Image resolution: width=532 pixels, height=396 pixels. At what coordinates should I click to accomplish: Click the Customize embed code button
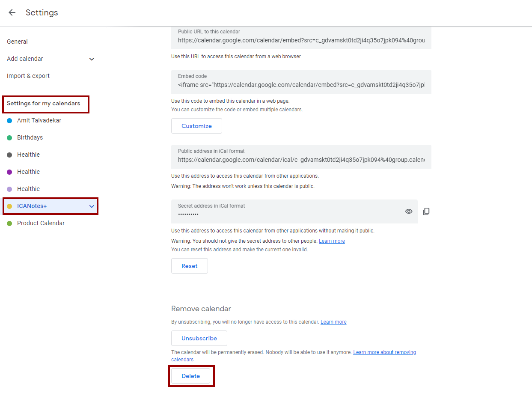point(196,126)
